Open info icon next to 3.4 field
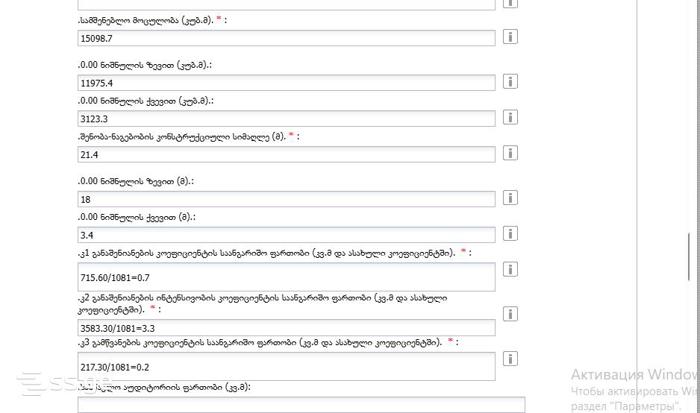 (x=510, y=233)
